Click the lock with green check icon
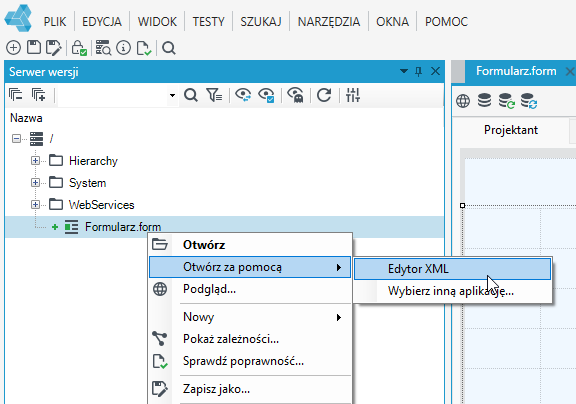The width and height of the screenshot is (576, 404). pos(79,48)
